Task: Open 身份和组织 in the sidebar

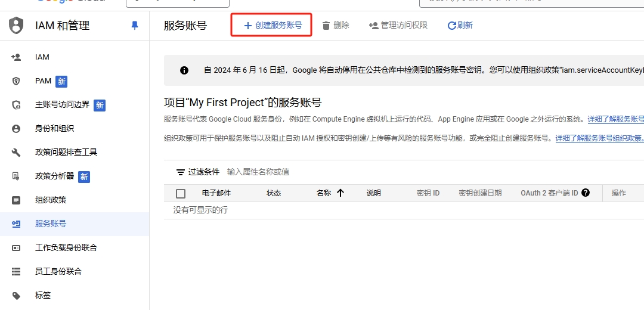Action: point(54,129)
